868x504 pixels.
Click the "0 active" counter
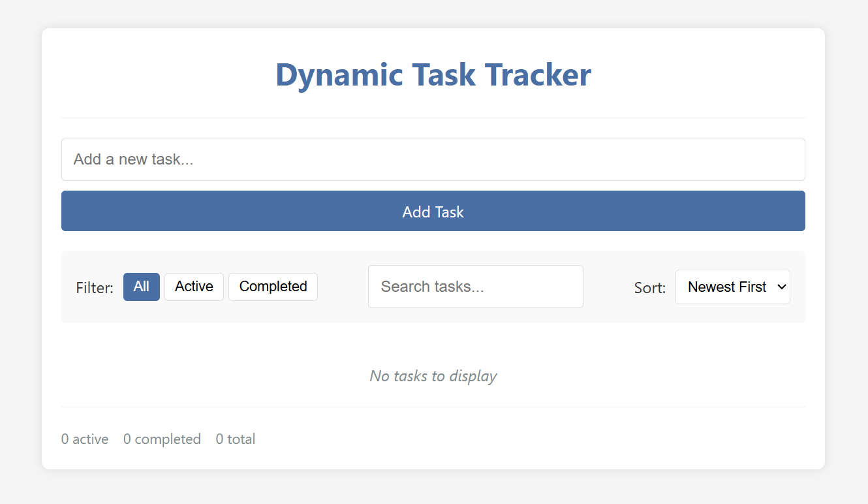tap(85, 439)
